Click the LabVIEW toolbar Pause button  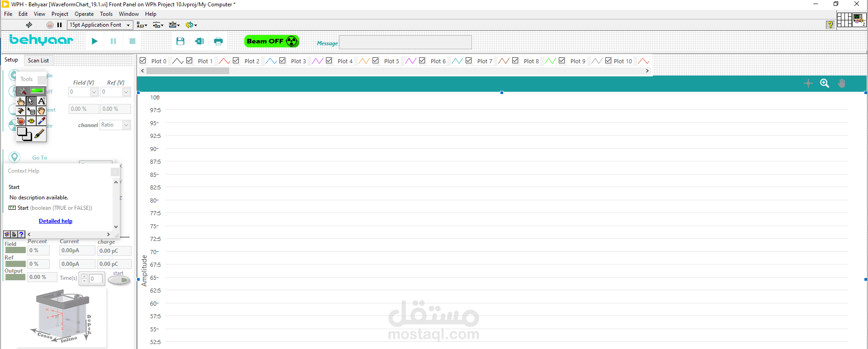59,25
